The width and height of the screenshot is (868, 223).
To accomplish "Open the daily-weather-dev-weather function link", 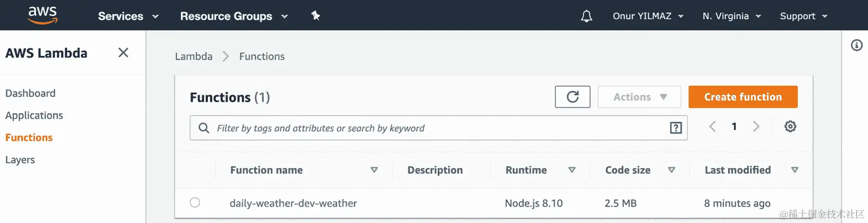I will (x=293, y=203).
